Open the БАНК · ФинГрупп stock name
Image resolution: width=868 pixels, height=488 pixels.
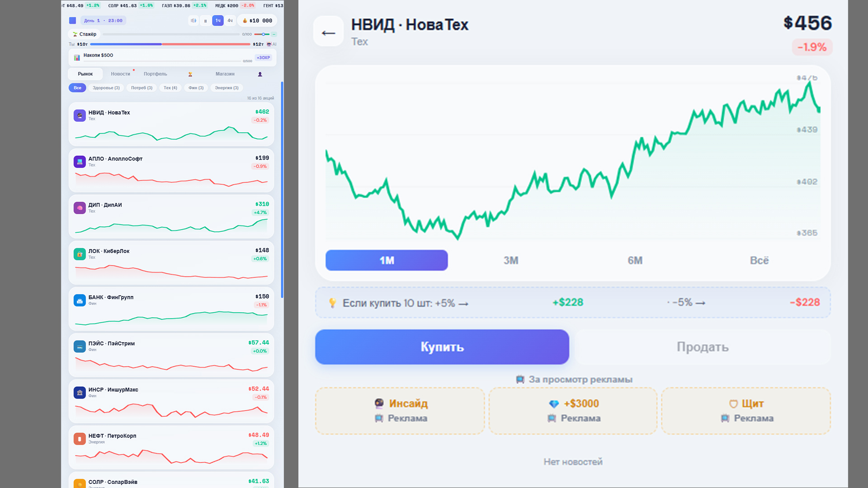pyautogui.click(x=111, y=297)
